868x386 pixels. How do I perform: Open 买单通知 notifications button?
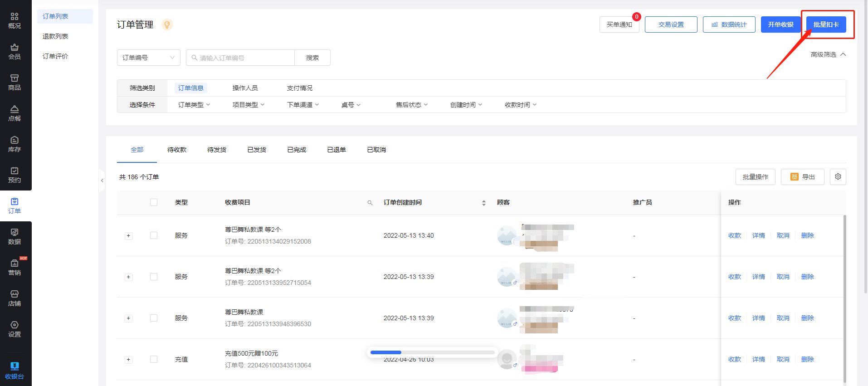tap(619, 24)
